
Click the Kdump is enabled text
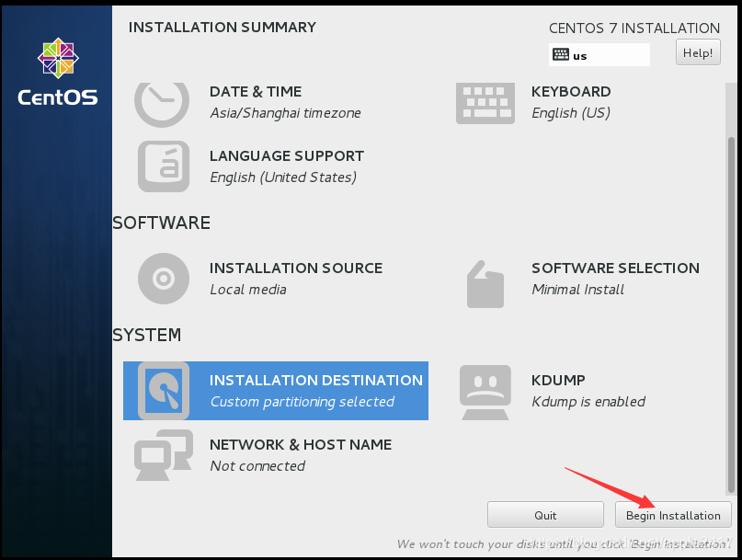click(588, 402)
